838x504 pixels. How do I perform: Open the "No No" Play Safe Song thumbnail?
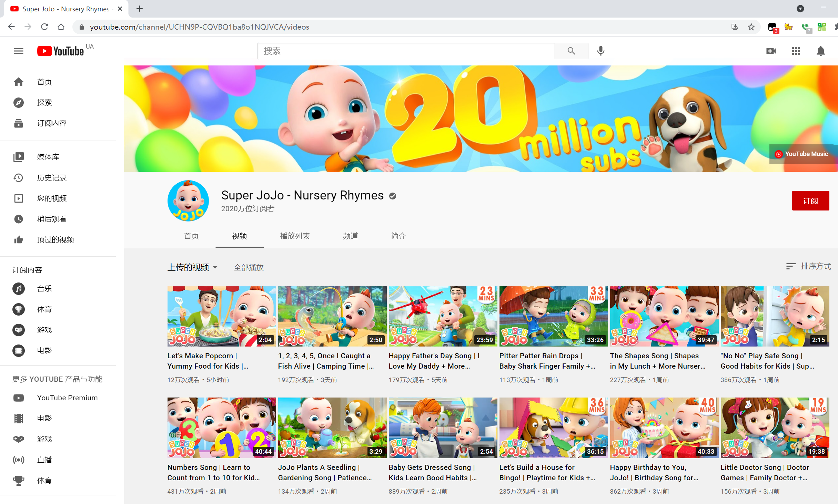[x=775, y=316]
